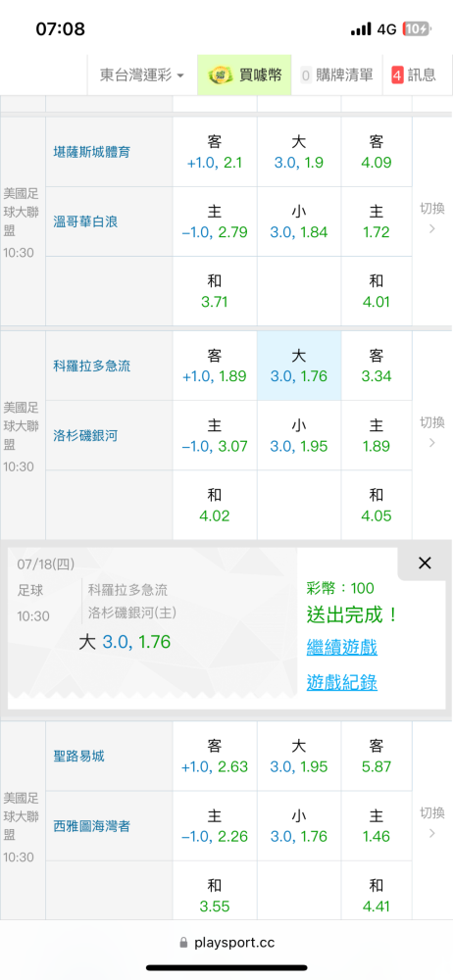This screenshot has height=980, width=453.
Task: Tap bet slip selection 大 3.0, 1.76
Action: pos(124,642)
